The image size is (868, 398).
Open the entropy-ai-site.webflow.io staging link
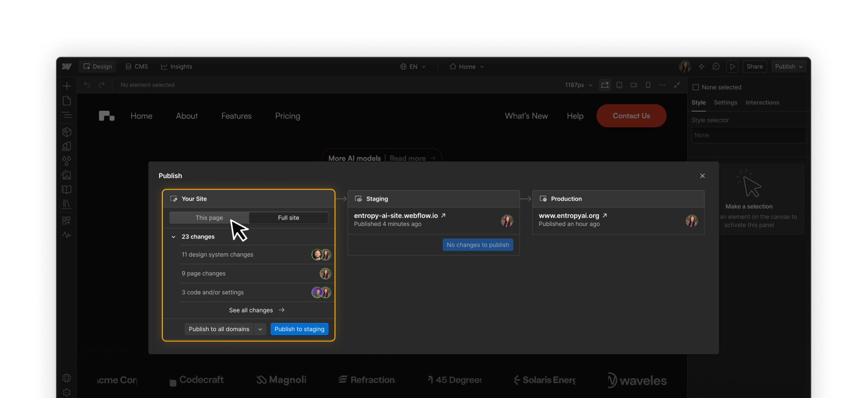pyautogui.click(x=400, y=216)
